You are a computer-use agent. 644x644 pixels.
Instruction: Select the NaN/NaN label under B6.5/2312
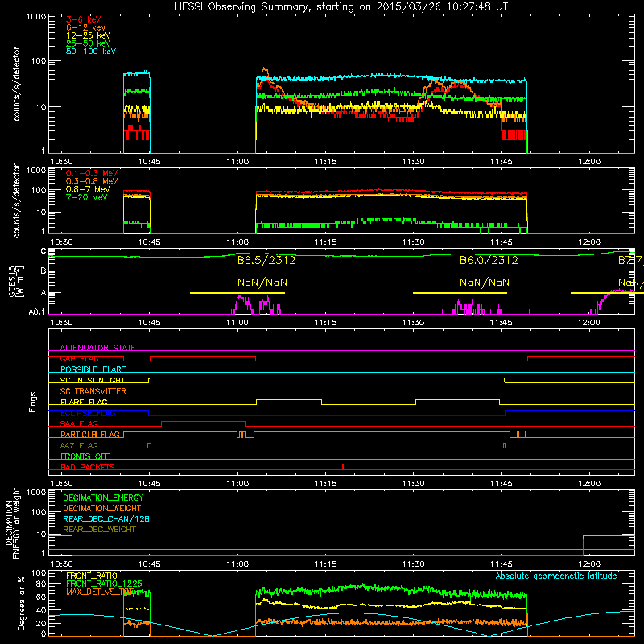[262, 283]
